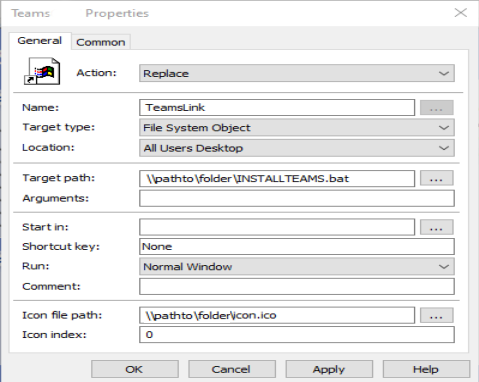This screenshot has width=479, height=382.
Task: Click the Target type label
Action: 59,127
